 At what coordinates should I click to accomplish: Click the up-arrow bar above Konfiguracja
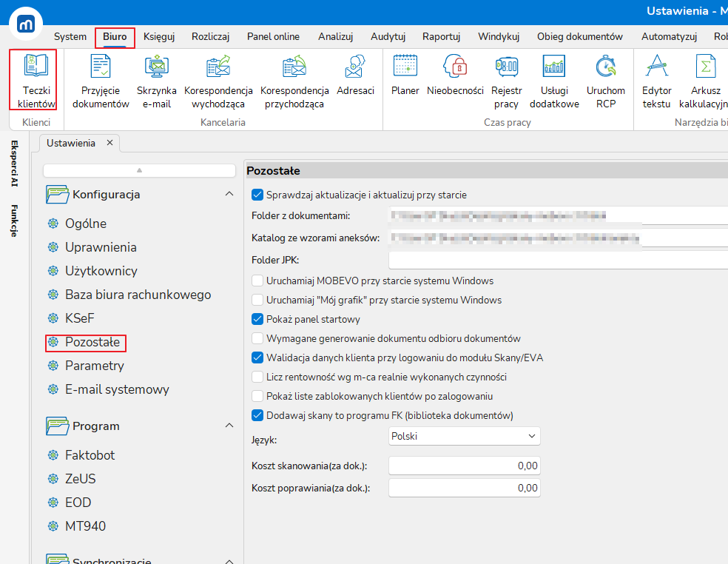(x=139, y=170)
